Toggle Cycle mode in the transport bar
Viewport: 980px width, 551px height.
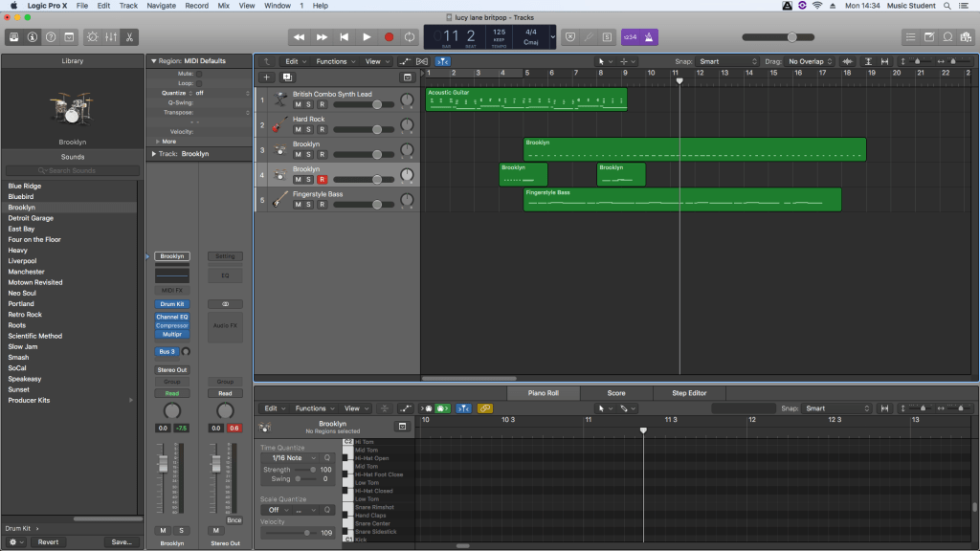coord(411,37)
